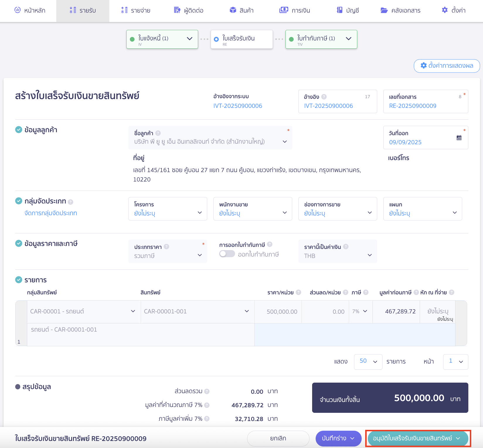
Task: Edit the เลขที่เอกสาร document number field
Action: pos(426,101)
